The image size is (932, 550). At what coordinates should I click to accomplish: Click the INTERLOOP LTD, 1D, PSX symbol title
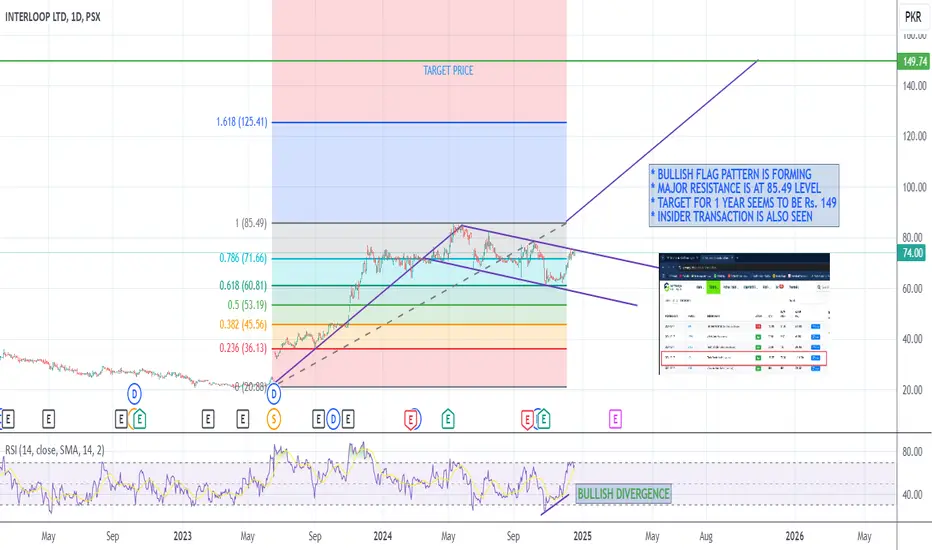[53, 17]
